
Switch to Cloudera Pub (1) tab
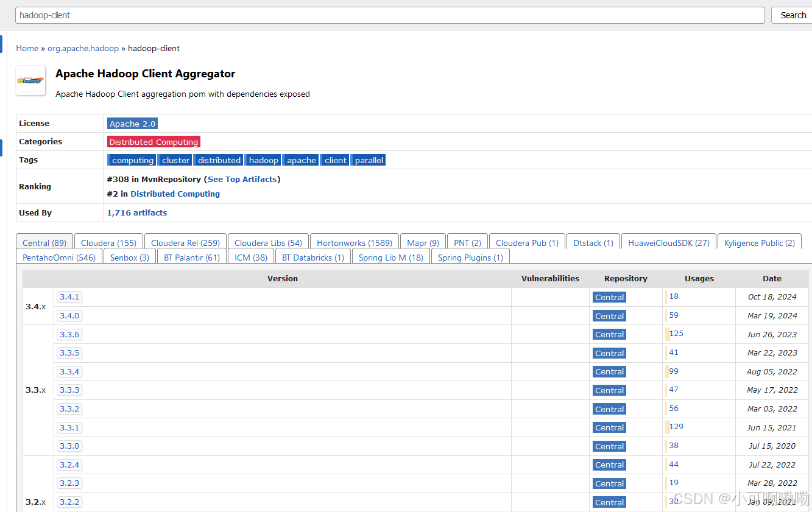[x=527, y=243]
